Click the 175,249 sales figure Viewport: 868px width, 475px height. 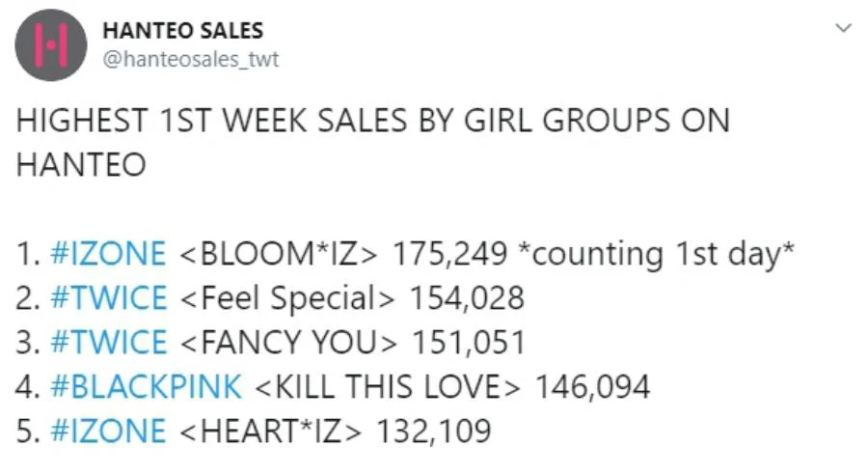pos(450,253)
